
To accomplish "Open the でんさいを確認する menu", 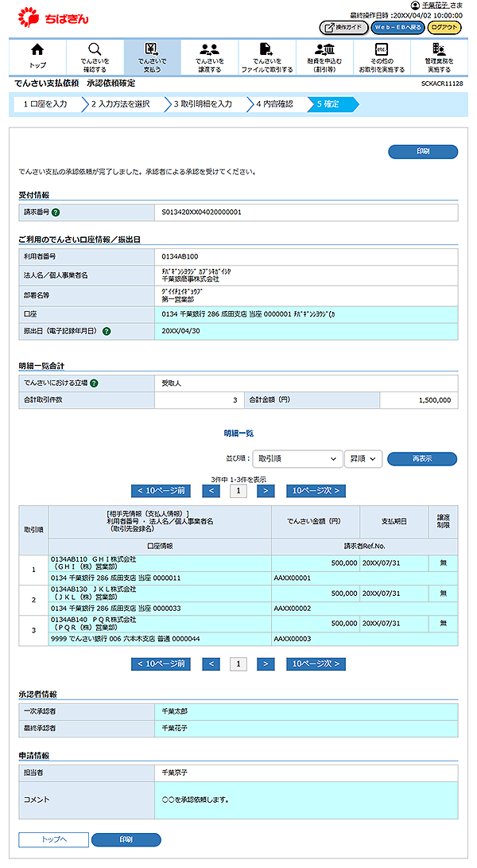I will (x=95, y=57).
